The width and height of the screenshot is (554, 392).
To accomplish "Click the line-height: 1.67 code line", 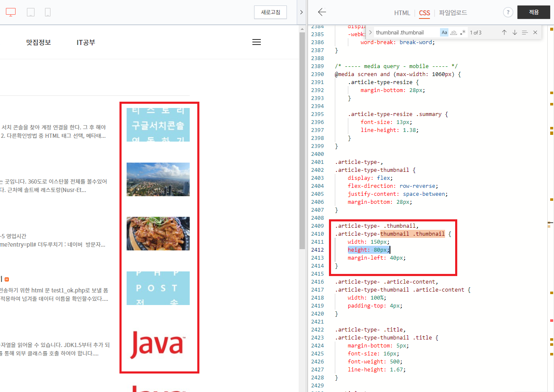I will (376, 369).
